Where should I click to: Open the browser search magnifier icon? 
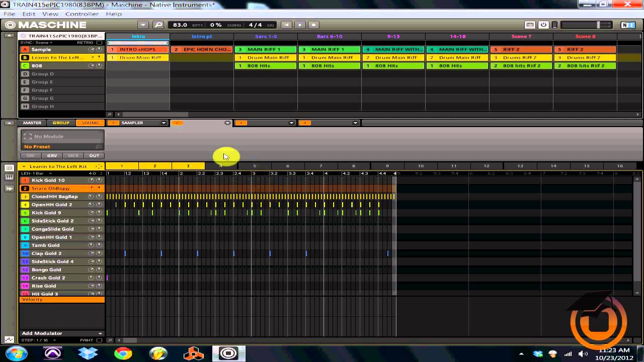[158, 25]
